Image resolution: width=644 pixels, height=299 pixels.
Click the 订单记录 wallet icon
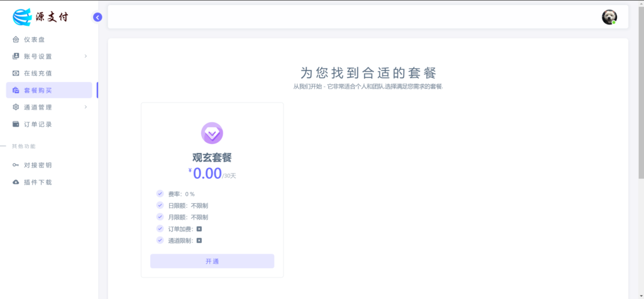click(x=16, y=124)
